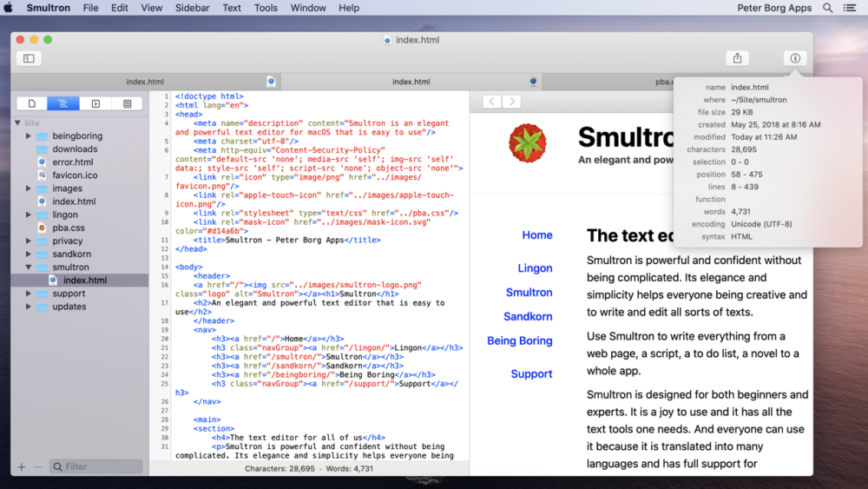The width and height of the screenshot is (868, 489).
Task: Select the text lines sidebar view icon
Action: pyautogui.click(x=63, y=103)
